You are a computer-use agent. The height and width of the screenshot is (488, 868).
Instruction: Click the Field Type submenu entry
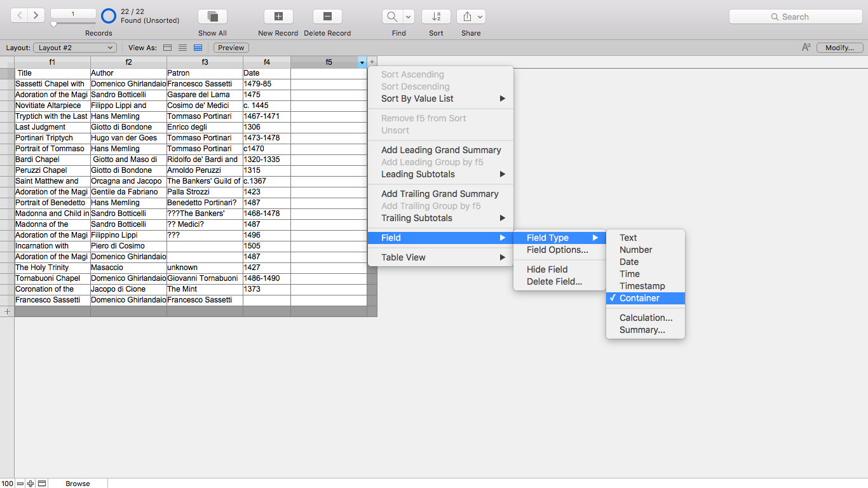click(x=559, y=238)
